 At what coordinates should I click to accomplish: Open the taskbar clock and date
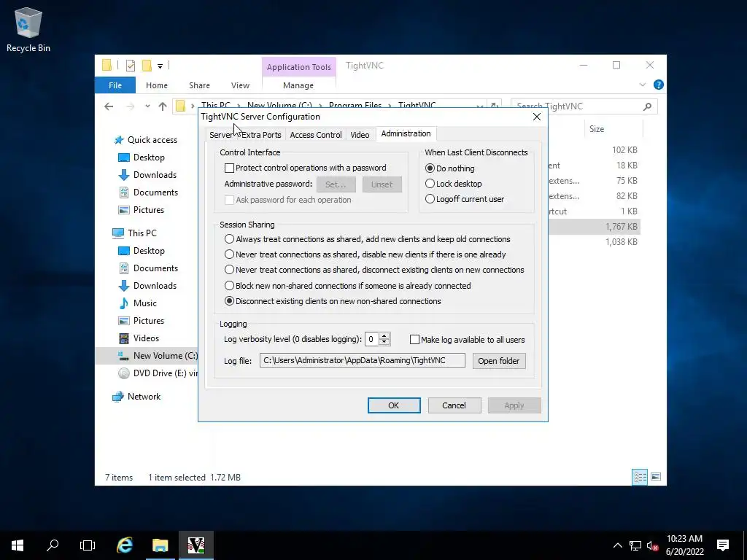coord(684,545)
